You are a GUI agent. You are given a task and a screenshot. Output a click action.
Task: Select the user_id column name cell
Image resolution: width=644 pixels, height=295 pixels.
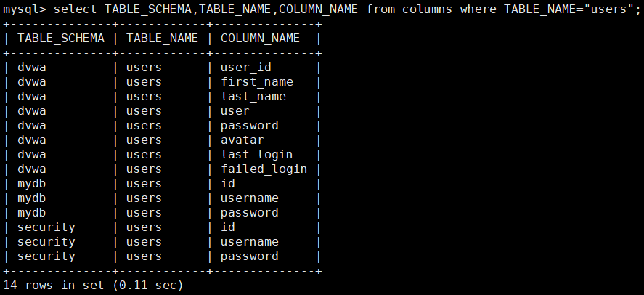click(245, 68)
